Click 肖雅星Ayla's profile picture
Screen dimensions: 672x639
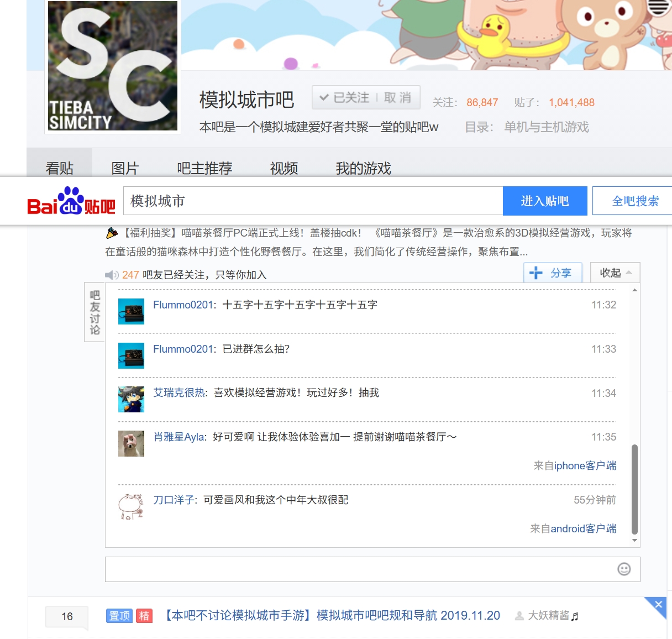pyautogui.click(x=131, y=443)
